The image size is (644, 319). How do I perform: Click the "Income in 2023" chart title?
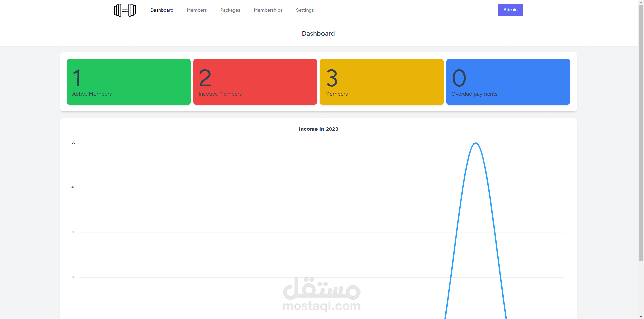318,129
